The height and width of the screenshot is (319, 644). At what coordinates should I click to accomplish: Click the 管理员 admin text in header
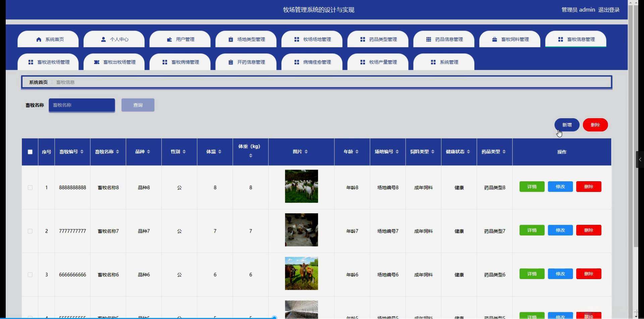point(578,10)
